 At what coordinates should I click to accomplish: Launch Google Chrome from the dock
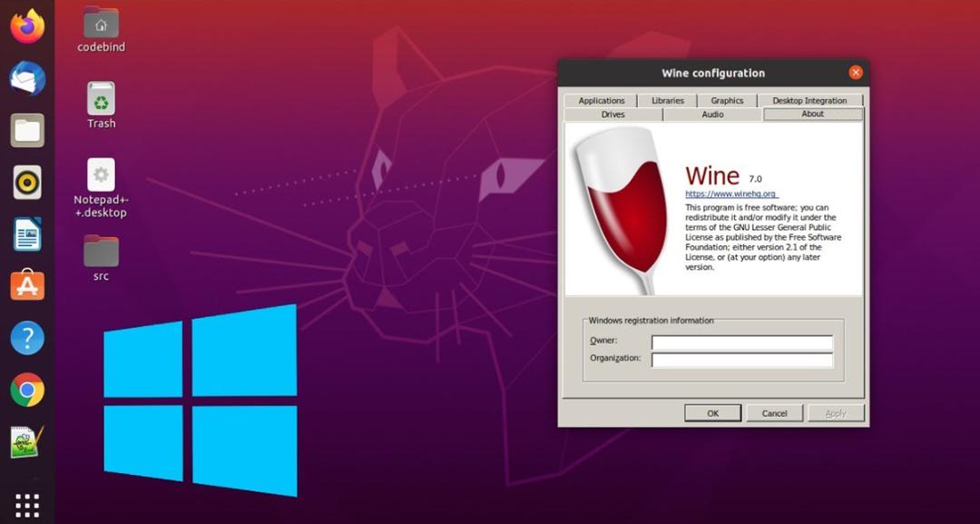click(x=27, y=391)
